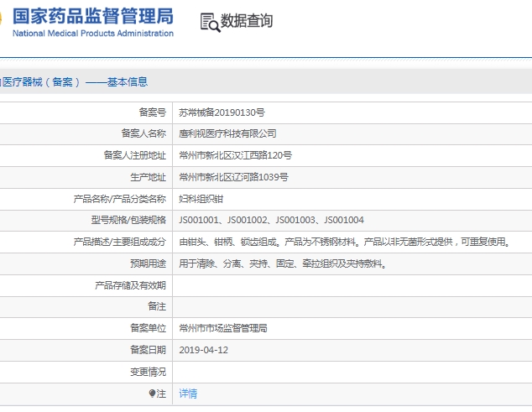This screenshot has width=532, height=412.
Task: Click National Medical Products Administration text
Action: 93,34
